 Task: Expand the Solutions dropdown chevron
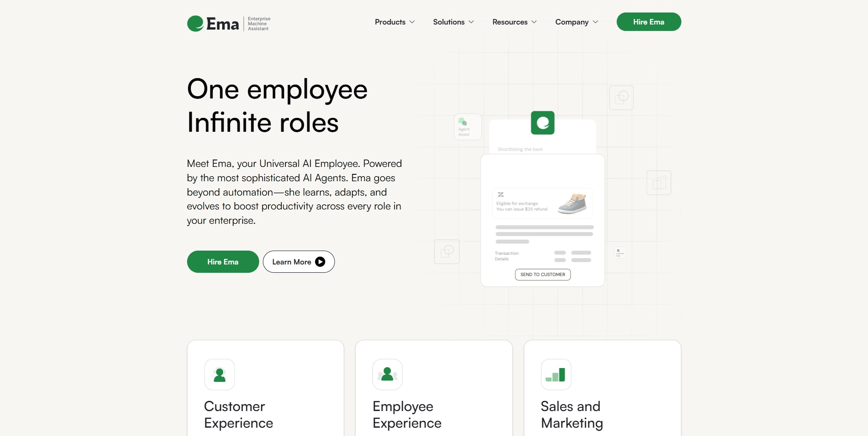click(471, 22)
